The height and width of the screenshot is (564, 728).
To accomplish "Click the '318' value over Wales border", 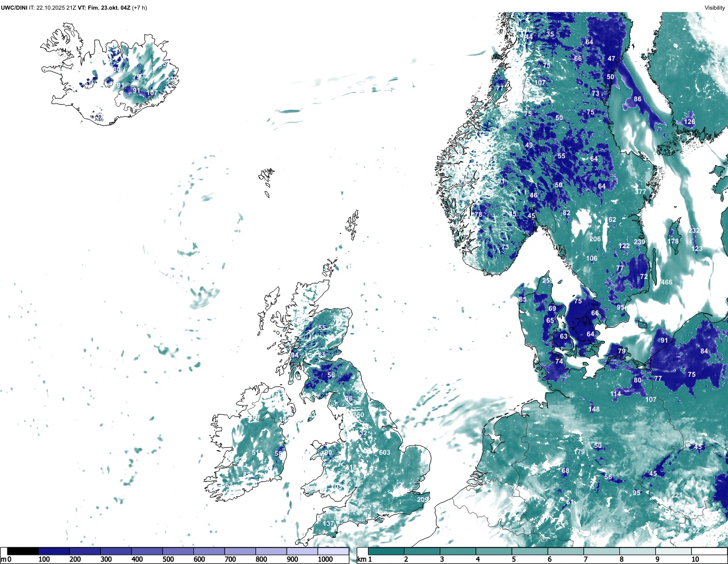I will (351, 468).
